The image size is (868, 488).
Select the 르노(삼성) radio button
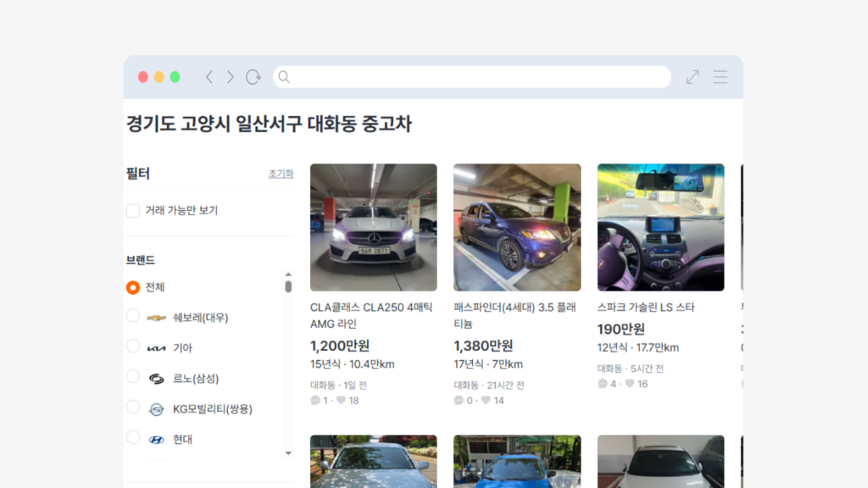click(x=133, y=376)
